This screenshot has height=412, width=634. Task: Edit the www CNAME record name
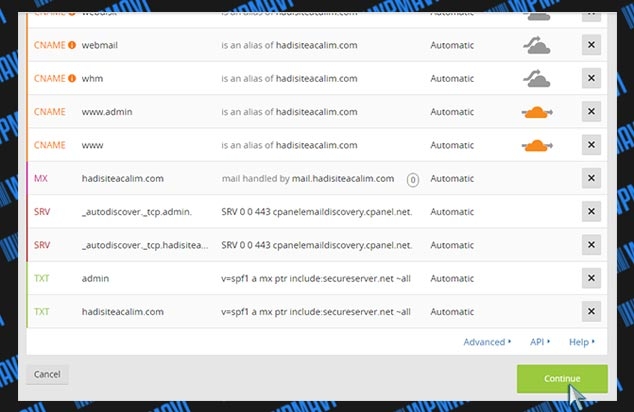coord(92,146)
